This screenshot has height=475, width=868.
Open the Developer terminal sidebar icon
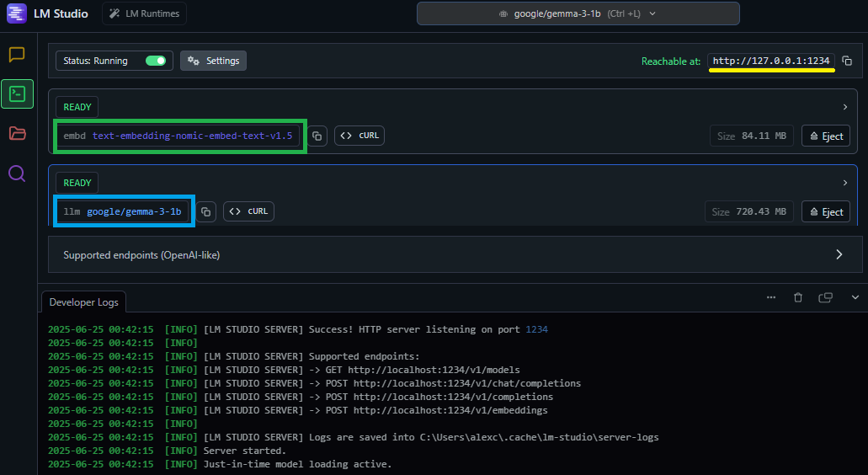17,94
